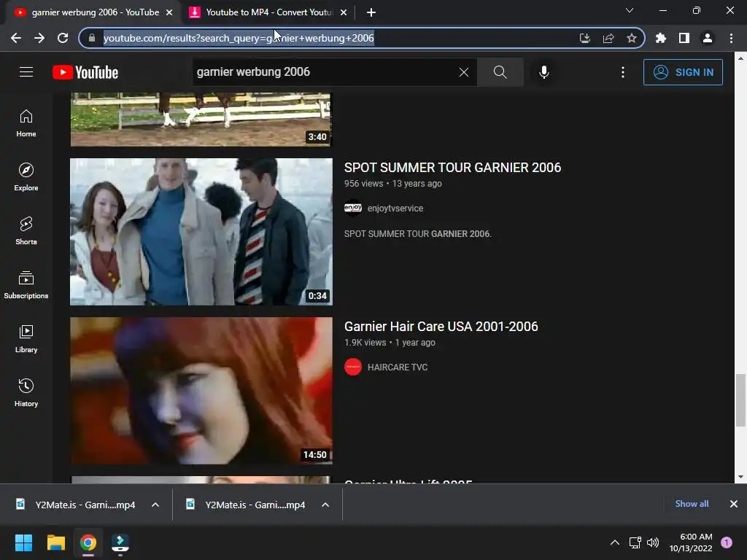Viewport: 747px width, 560px height.
Task: Open the Extensions puzzle icon
Action: point(660,38)
